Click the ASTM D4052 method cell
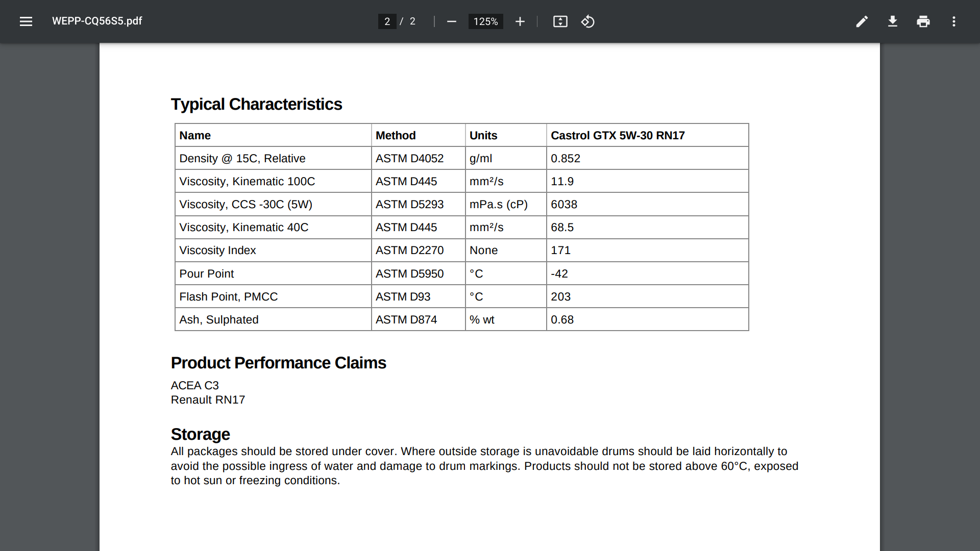 pos(409,158)
